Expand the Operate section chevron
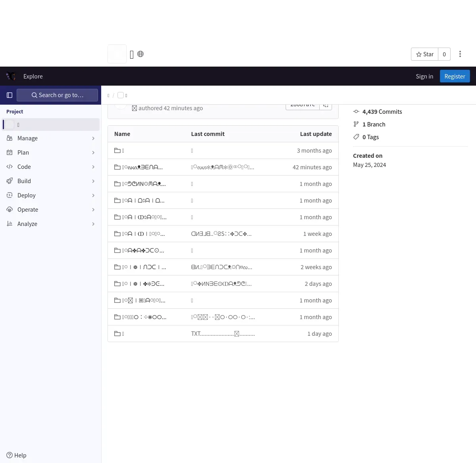The image size is (476, 463). click(93, 210)
